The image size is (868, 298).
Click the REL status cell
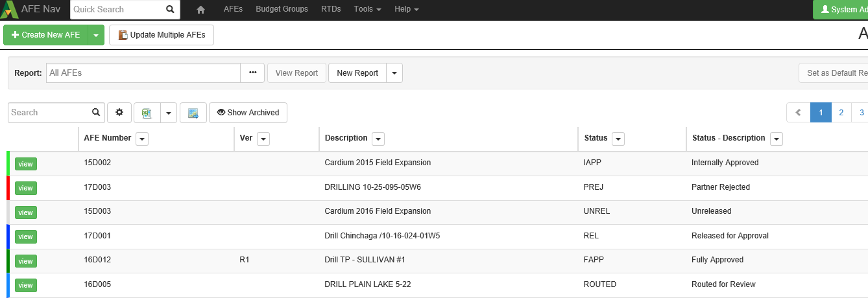tap(591, 236)
